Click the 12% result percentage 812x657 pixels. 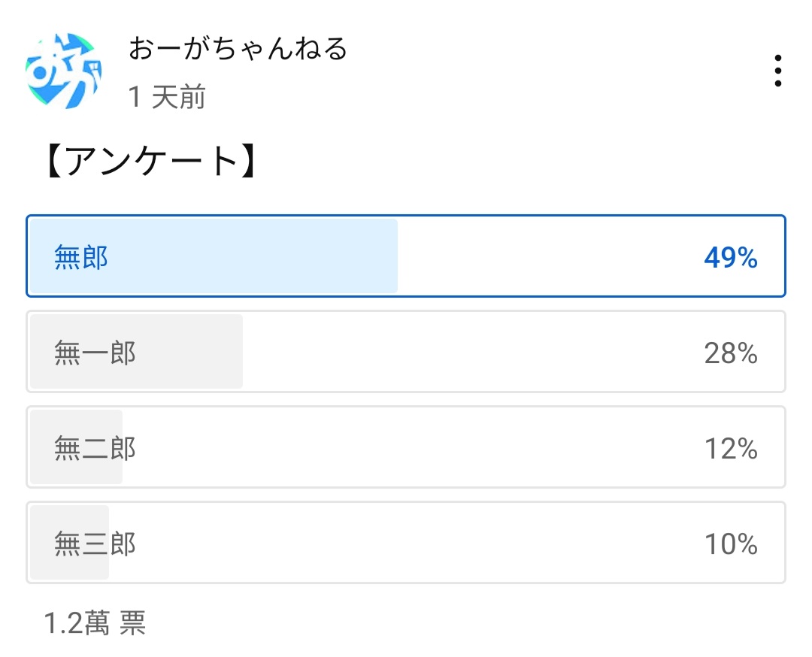(x=731, y=448)
